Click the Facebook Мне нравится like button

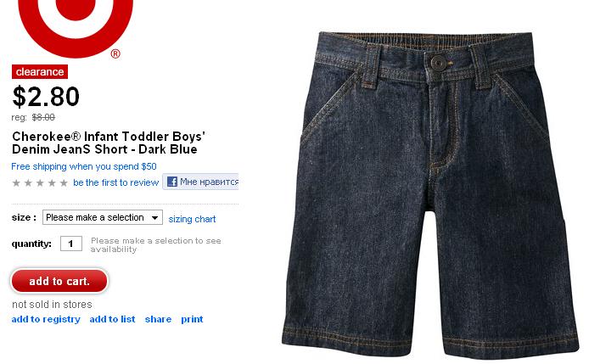coord(200,182)
